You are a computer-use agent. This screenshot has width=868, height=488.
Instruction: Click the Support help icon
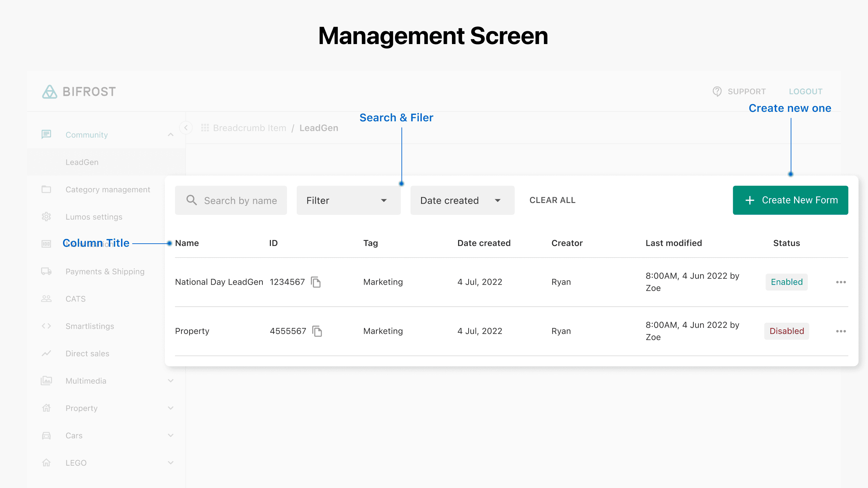pyautogui.click(x=717, y=91)
